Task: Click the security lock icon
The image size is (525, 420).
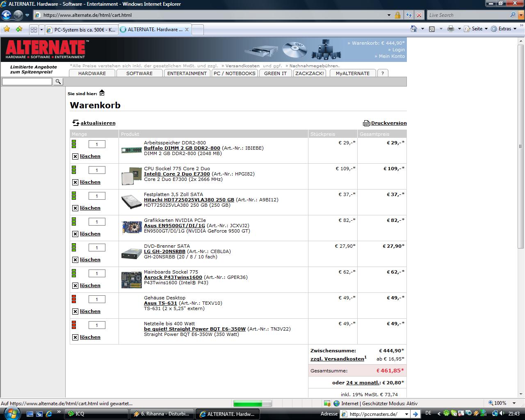Action: (397, 15)
